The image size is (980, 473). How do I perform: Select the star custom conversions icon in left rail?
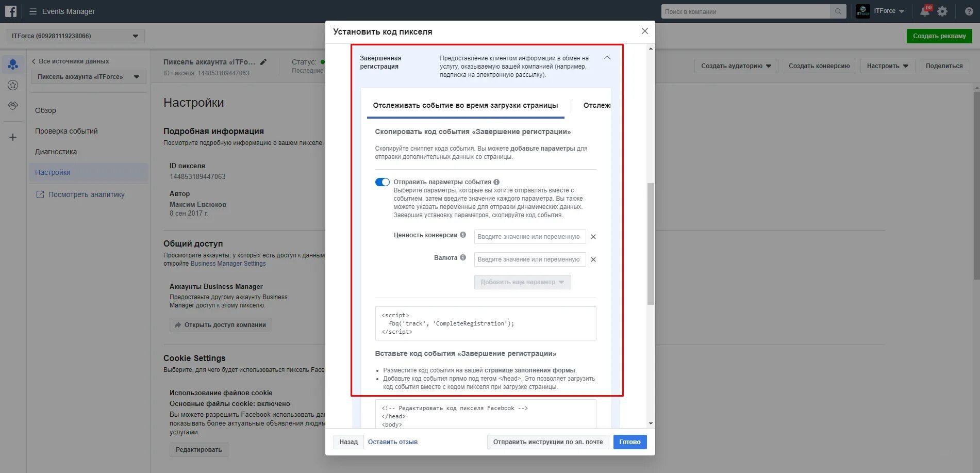click(13, 85)
